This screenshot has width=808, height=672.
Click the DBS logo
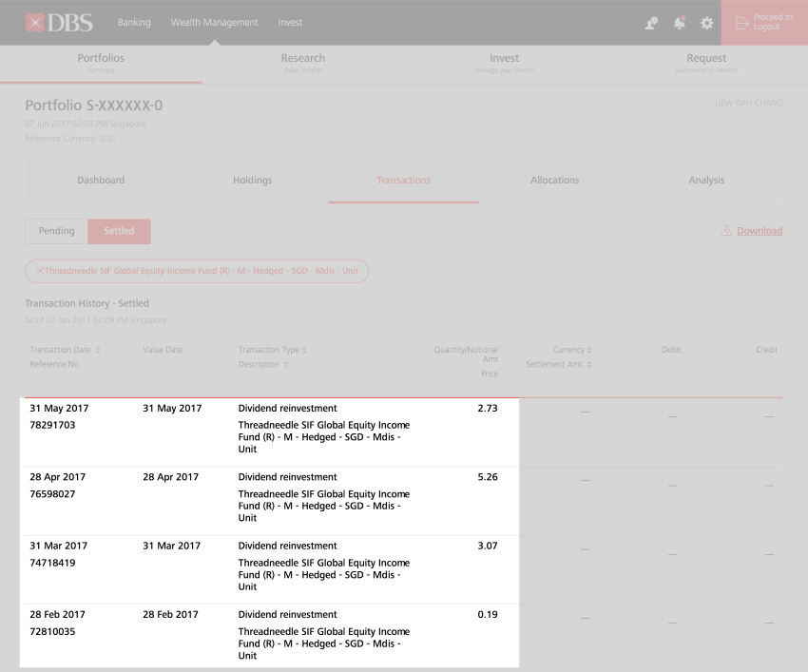pos(59,23)
